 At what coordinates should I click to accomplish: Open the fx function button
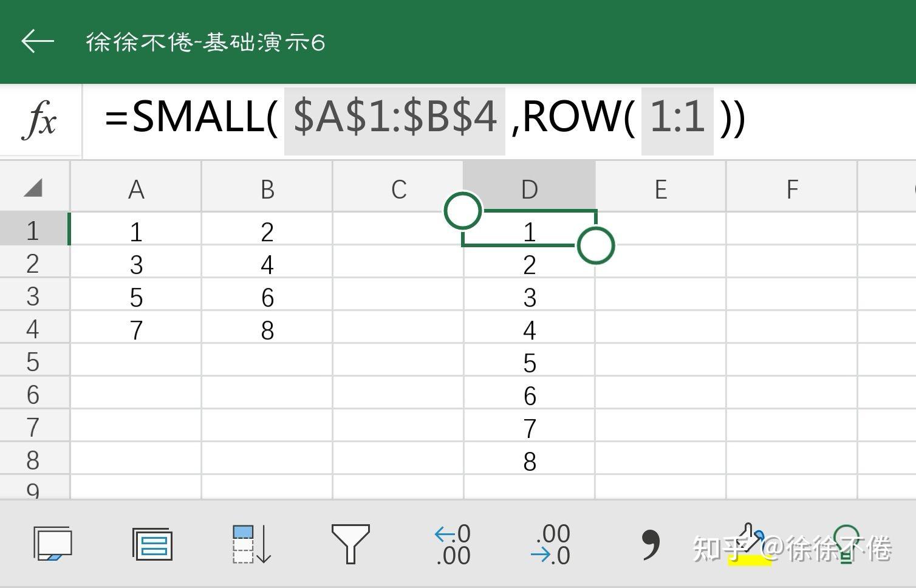40,120
